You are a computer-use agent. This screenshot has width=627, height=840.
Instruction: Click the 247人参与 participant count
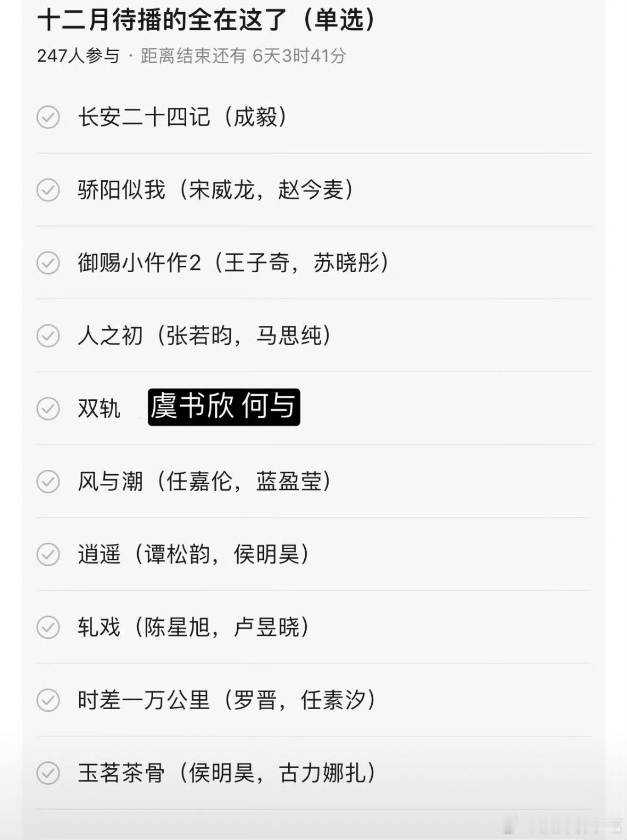click(x=78, y=56)
